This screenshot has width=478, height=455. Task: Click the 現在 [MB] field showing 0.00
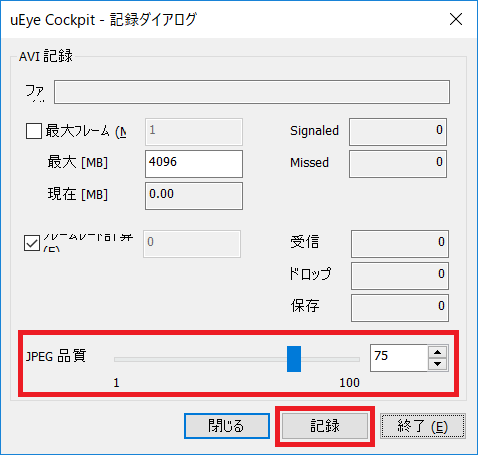[194, 196]
